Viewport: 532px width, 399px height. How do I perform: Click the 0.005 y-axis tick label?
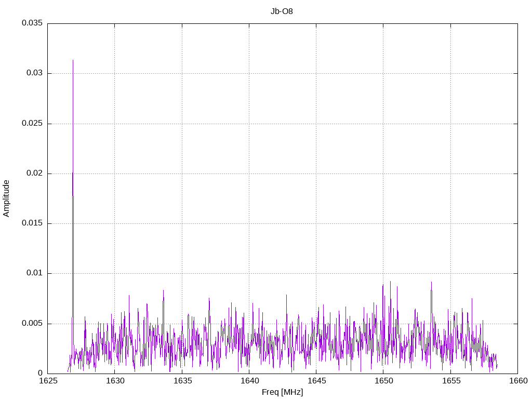tap(32, 323)
